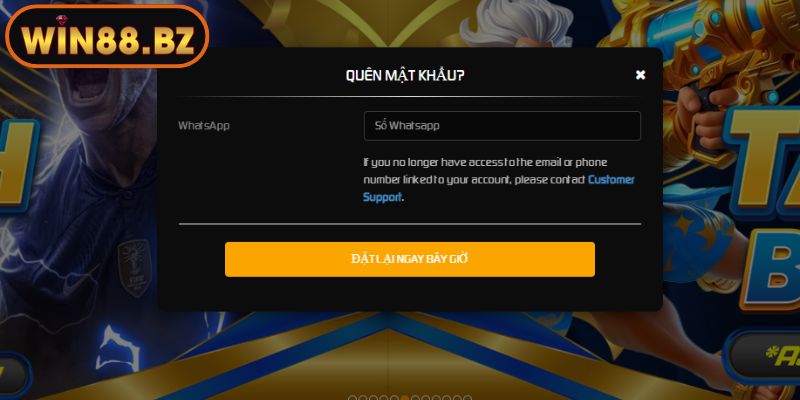Click the WhatsApp field label

coord(204,126)
